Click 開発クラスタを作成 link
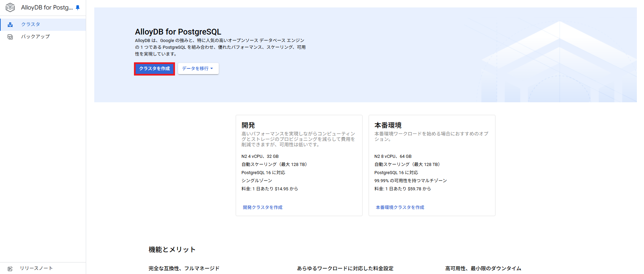The image size is (644, 274). tap(262, 207)
